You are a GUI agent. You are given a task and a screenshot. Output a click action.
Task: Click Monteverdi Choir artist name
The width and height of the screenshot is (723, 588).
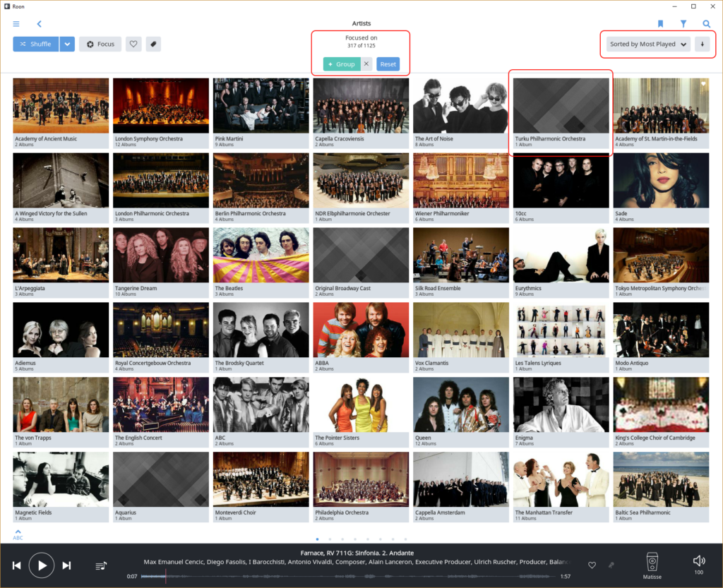click(236, 512)
